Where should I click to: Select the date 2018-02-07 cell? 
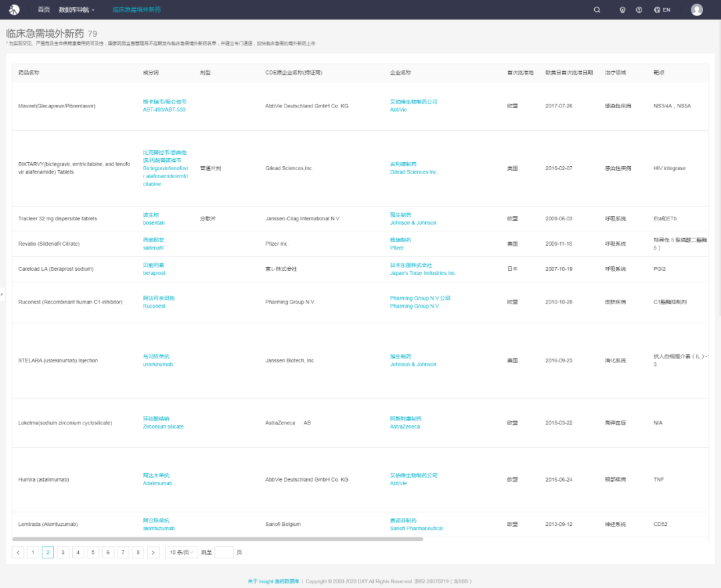[559, 168]
